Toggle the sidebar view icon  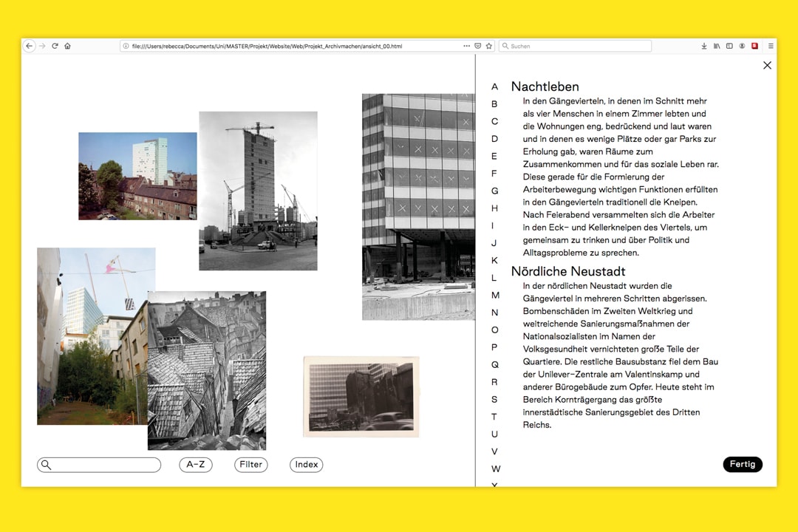pos(729,46)
